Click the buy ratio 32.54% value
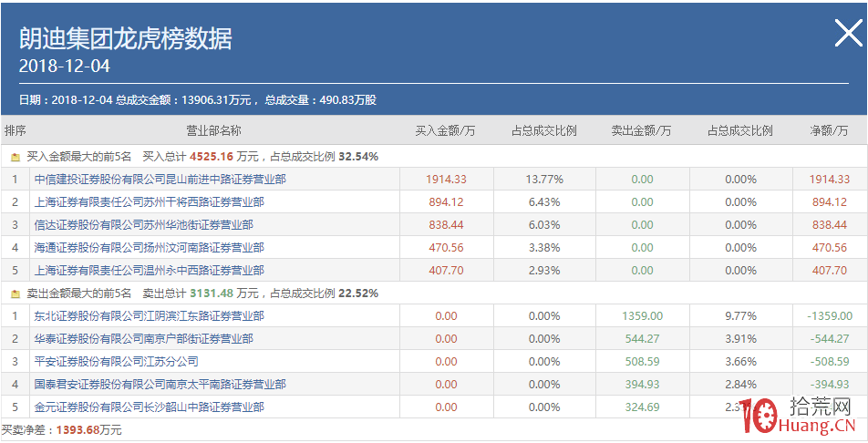The image size is (868, 443). point(358,157)
